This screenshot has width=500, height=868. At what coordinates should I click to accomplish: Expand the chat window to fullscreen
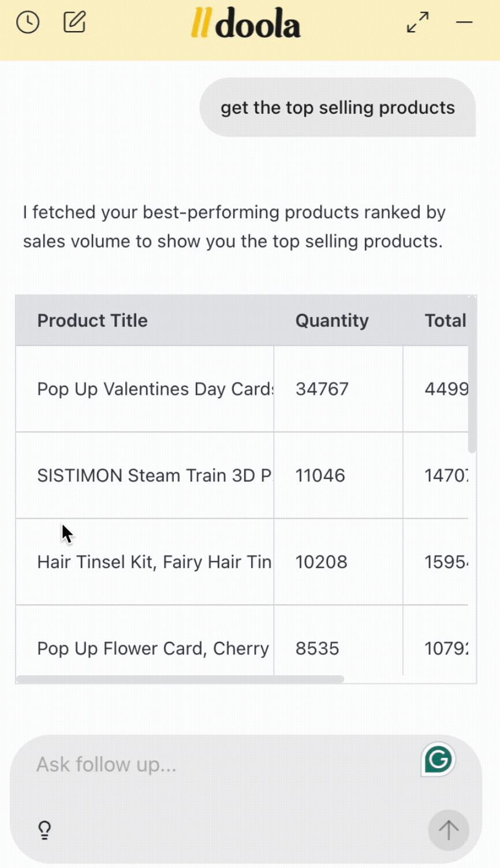(417, 23)
